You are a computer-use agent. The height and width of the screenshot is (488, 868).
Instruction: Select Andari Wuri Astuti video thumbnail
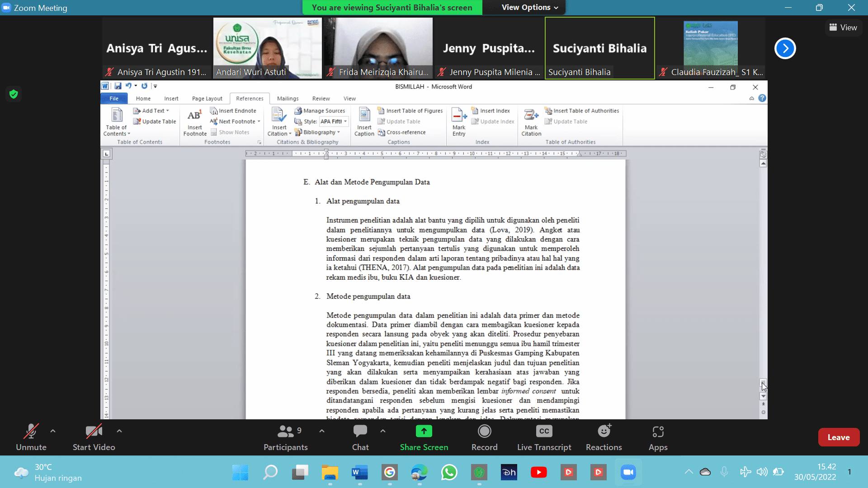268,48
